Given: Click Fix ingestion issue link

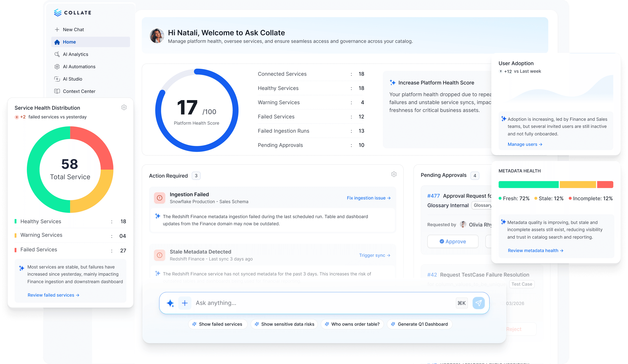Looking at the screenshot, I should [368, 198].
